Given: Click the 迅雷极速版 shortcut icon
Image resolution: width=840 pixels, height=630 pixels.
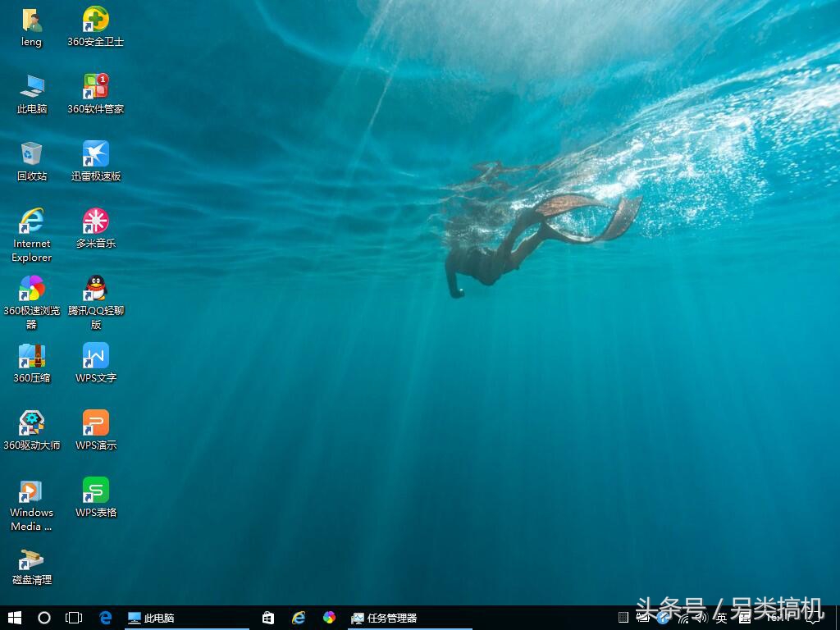Looking at the screenshot, I should [96, 154].
